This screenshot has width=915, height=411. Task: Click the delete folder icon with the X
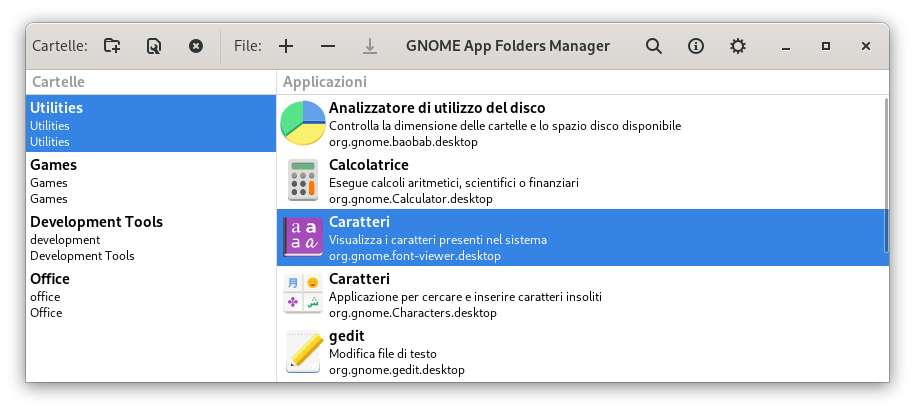(x=196, y=46)
